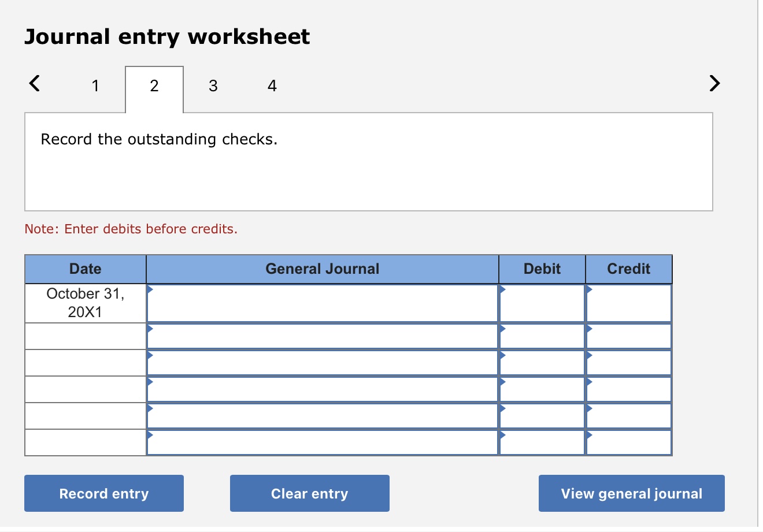
Task: Select the October 31, 20X1 date cell
Action: coord(85,303)
